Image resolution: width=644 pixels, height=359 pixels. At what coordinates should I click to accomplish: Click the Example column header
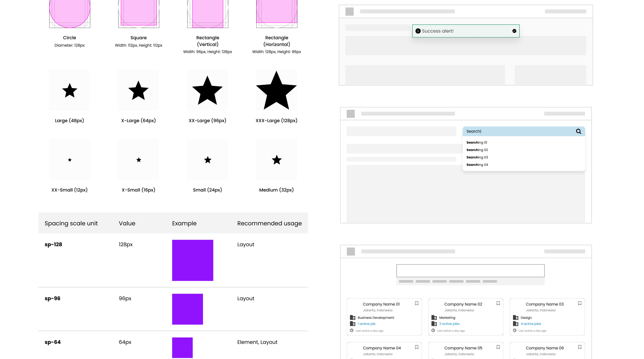[184, 223]
